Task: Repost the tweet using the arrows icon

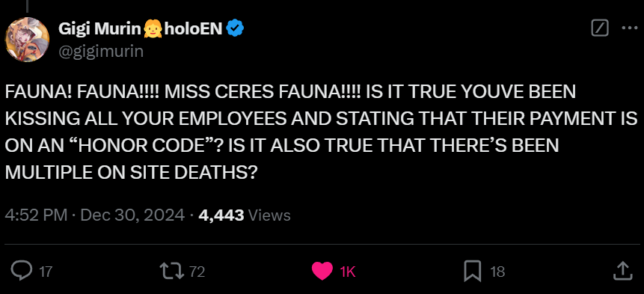Action: pyautogui.click(x=172, y=271)
